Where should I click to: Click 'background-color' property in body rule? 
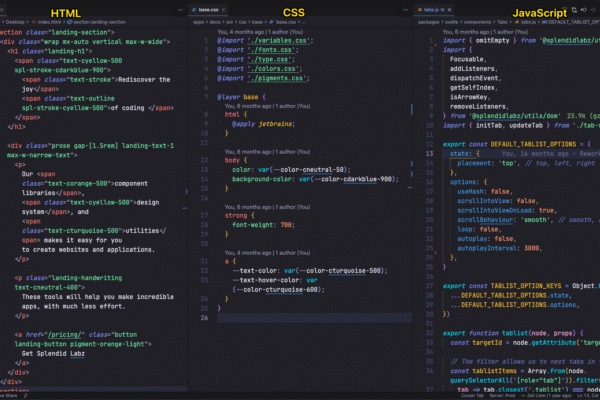(x=261, y=179)
